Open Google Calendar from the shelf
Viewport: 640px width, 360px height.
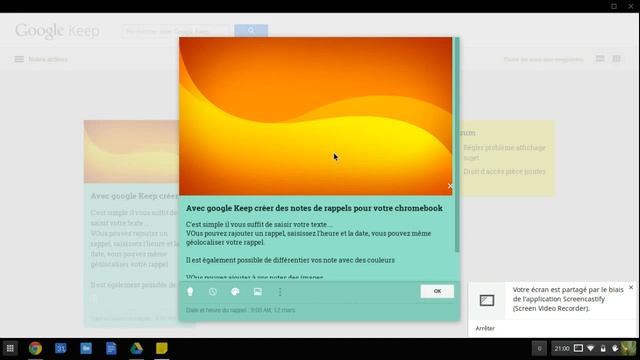click(61, 348)
